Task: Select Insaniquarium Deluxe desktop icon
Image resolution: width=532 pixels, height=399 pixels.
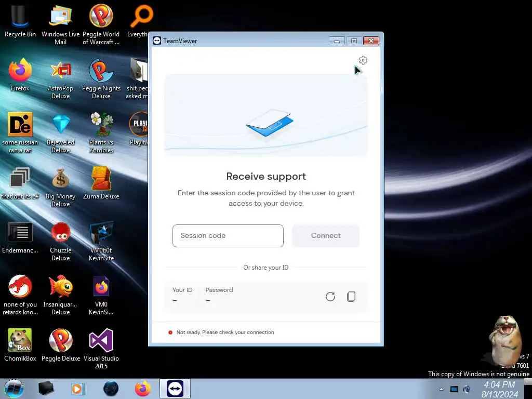Action: coord(60,295)
